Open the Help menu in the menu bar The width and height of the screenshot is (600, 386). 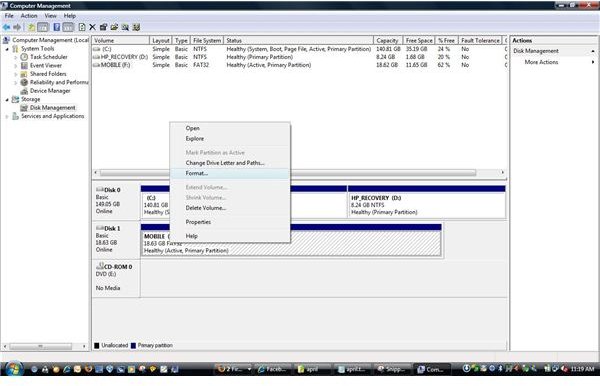70,16
